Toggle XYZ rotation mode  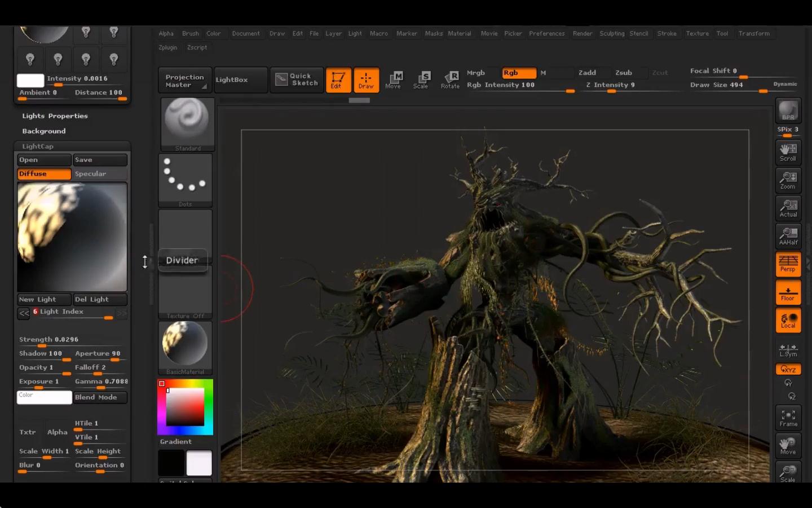[788, 369]
